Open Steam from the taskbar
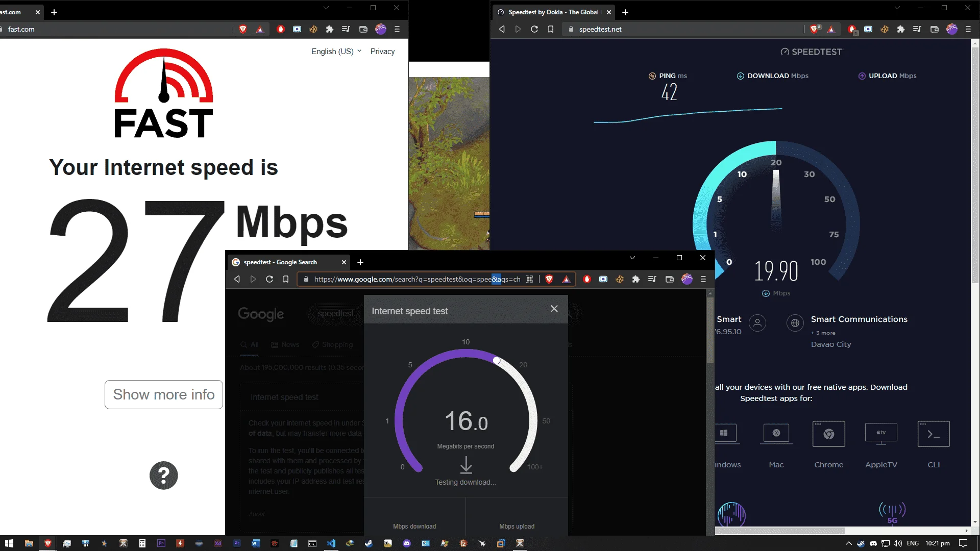Screen dimensions: 980x551 369,543
